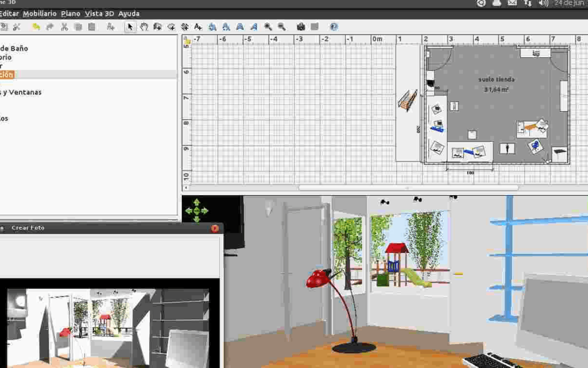Click the rendered photo preview in Crear Foto
The height and width of the screenshot is (368, 588).
(108, 328)
